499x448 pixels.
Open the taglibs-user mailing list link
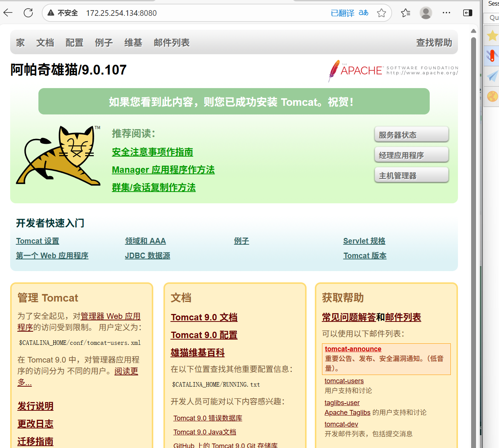pos(342,403)
